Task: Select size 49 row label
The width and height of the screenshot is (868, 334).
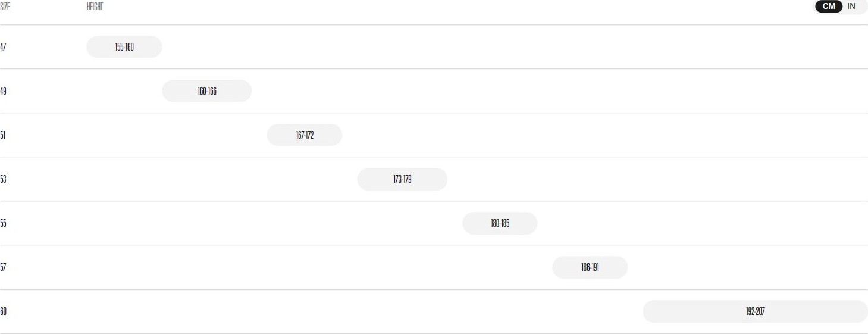Action: point(3,91)
